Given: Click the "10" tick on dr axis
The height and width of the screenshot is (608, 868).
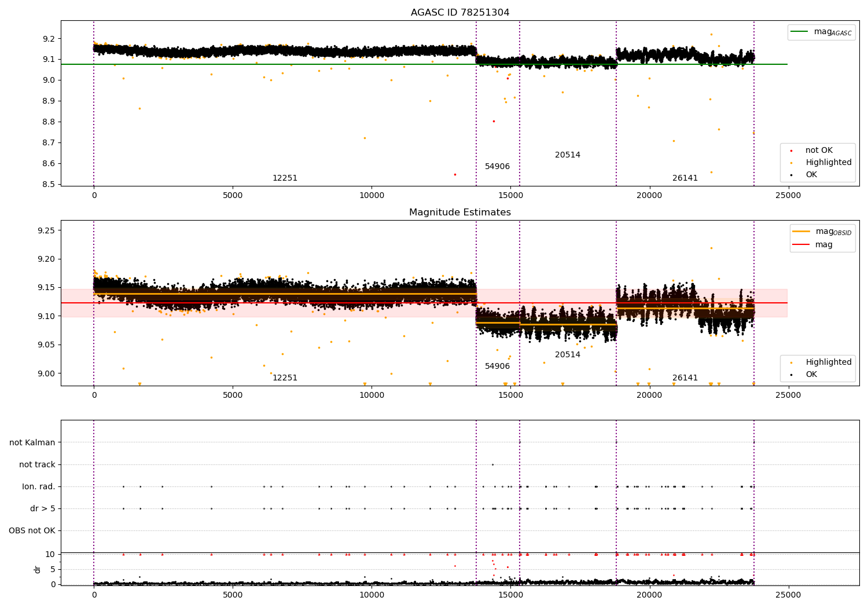Looking at the screenshot, I should click(50, 555).
